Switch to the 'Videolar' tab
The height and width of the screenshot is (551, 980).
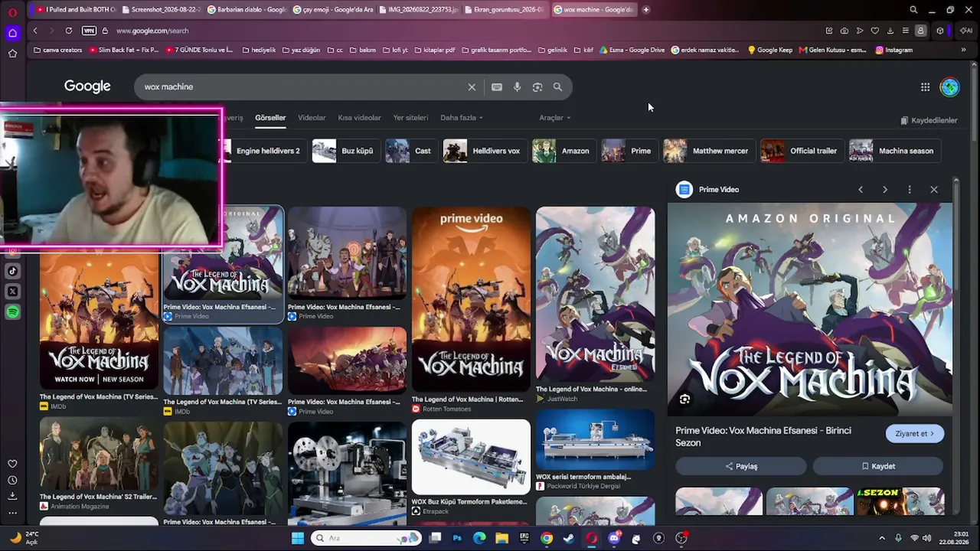click(x=312, y=118)
